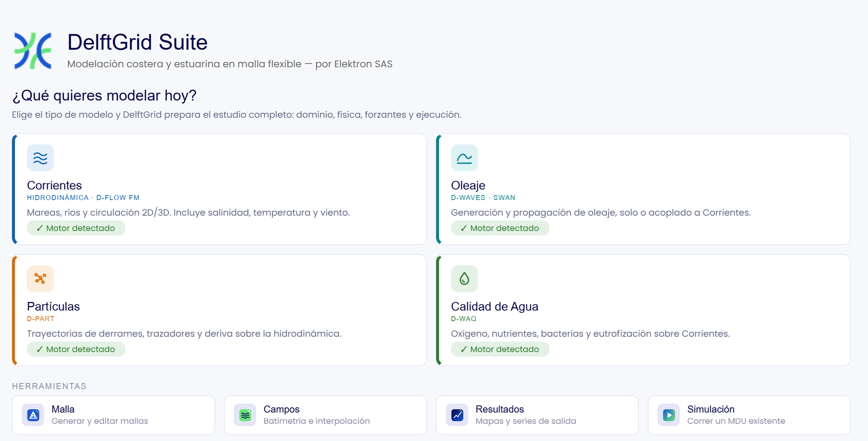This screenshot has width=868, height=441.
Task: Open the Malla tool
Action: [x=113, y=415]
